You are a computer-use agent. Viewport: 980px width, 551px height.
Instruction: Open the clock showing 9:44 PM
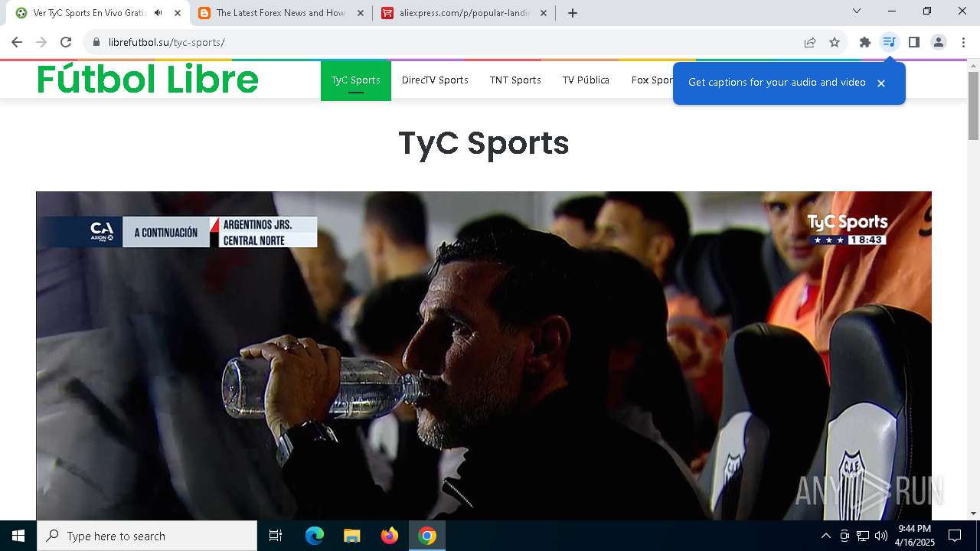tap(915, 536)
